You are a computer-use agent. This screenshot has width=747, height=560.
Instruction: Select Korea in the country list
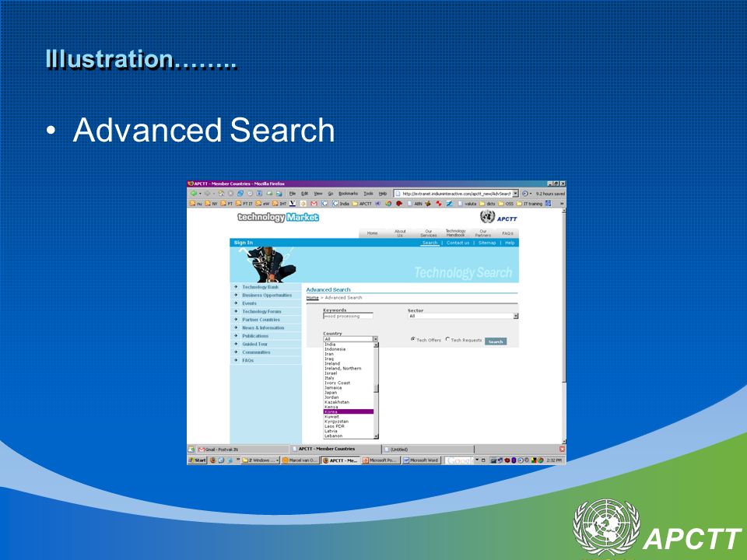coord(349,411)
